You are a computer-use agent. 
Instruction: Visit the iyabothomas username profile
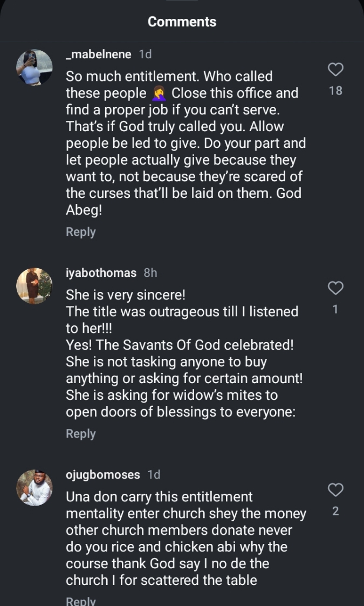(x=101, y=273)
